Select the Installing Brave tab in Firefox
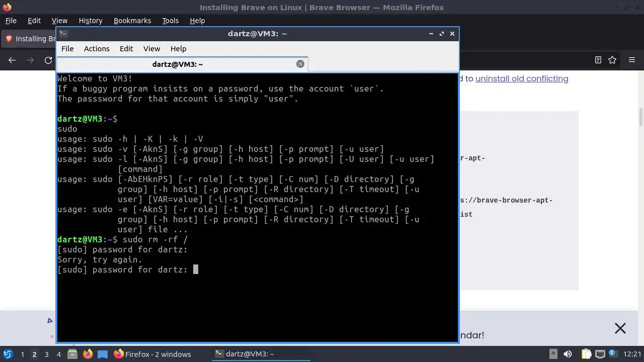 coord(29,39)
